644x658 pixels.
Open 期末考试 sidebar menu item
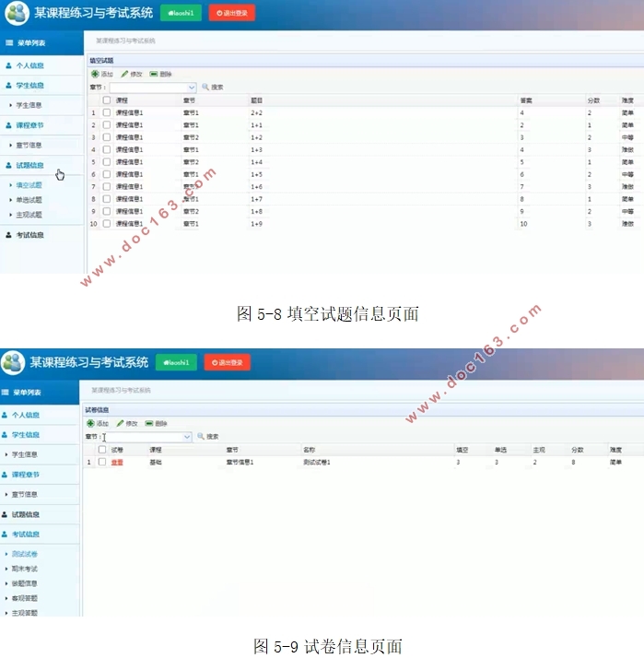(x=25, y=569)
